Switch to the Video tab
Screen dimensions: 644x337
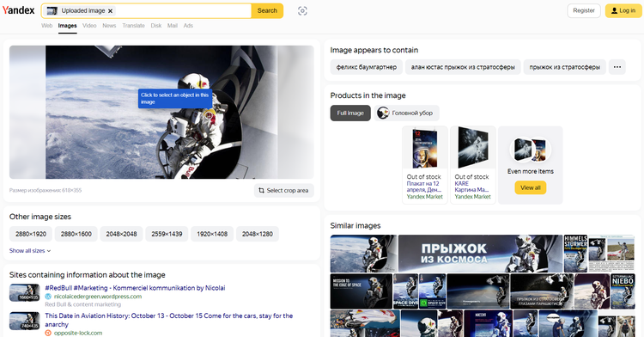(x=89, y=26)
